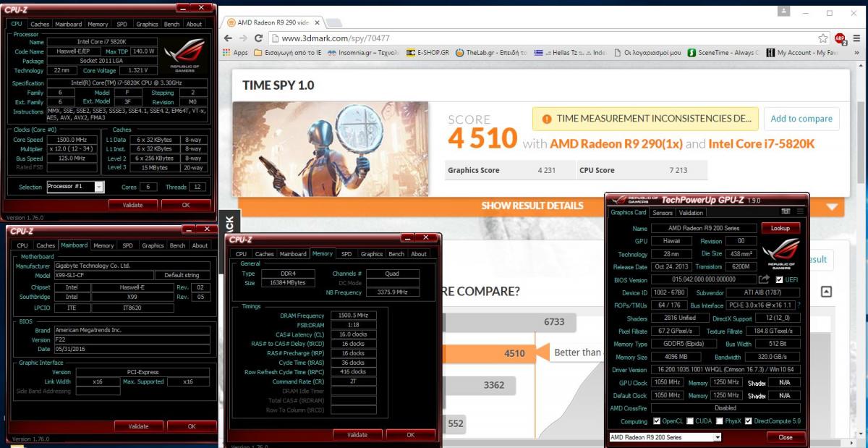Click the GPU-Z Close button
The image size is (868, 448).
[x=785, y=437]
